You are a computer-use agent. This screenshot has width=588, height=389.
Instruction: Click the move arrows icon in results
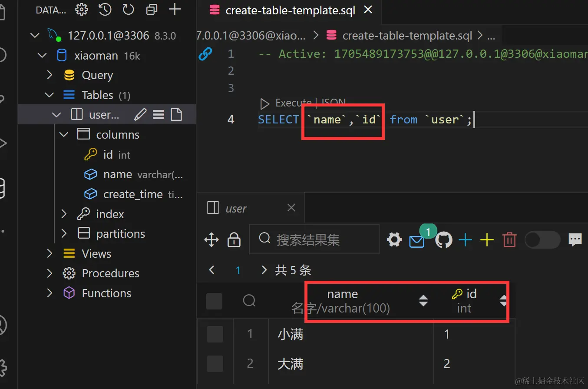coord(211,239)
